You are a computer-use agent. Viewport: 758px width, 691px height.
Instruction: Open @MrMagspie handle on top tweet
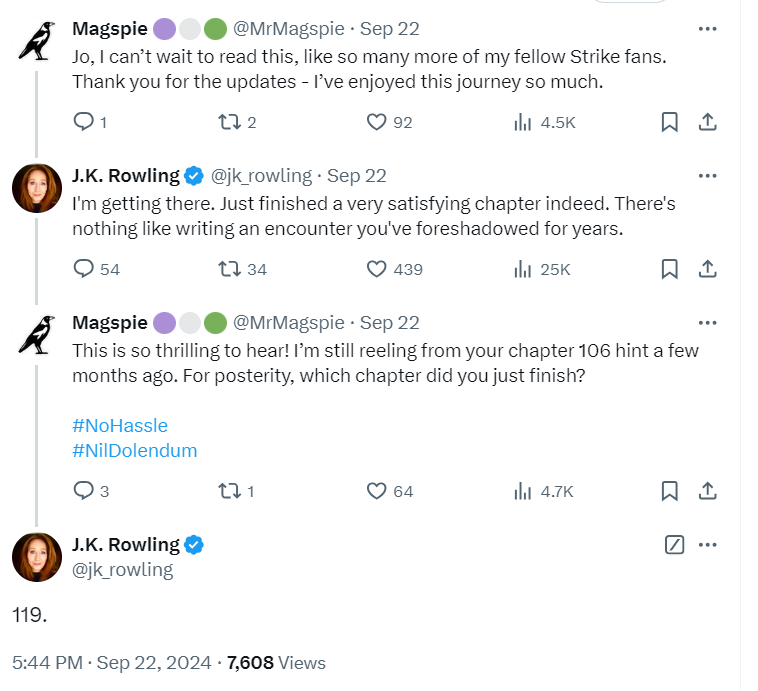(289, 29)
